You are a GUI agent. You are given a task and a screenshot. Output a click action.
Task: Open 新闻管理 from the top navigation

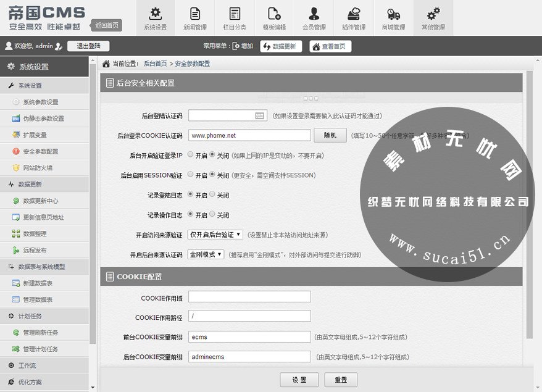click(195, 17)
